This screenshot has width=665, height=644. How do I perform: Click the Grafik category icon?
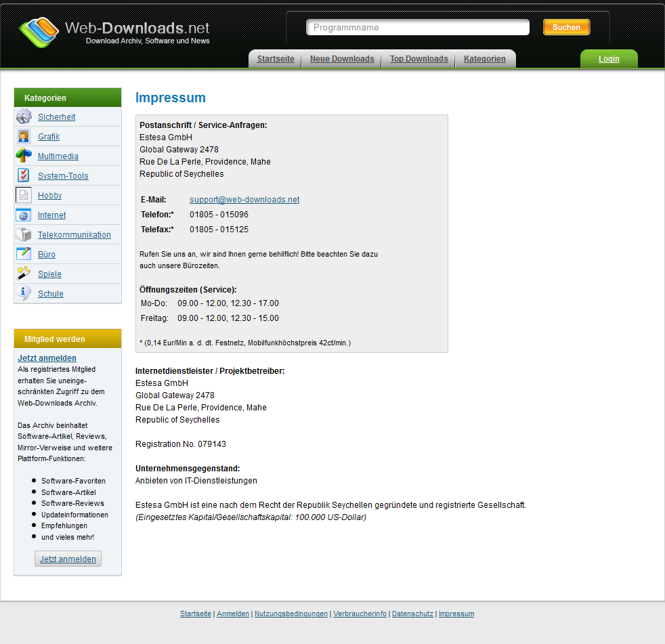coord(24,136)
